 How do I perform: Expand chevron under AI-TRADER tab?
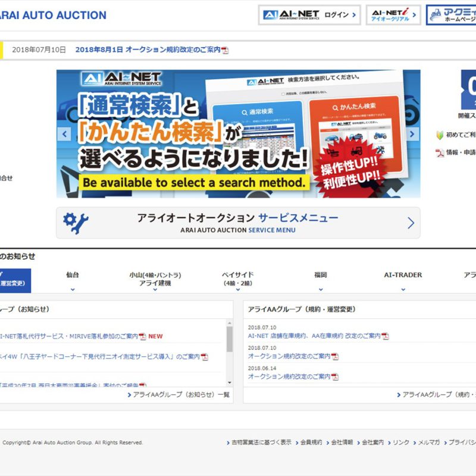[x=403, y=290]
